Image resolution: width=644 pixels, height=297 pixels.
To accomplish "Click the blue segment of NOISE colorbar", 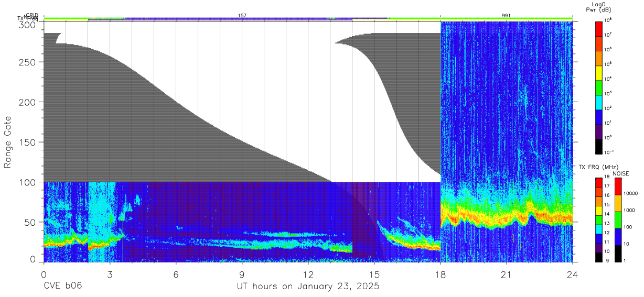I will click(618, 237).
